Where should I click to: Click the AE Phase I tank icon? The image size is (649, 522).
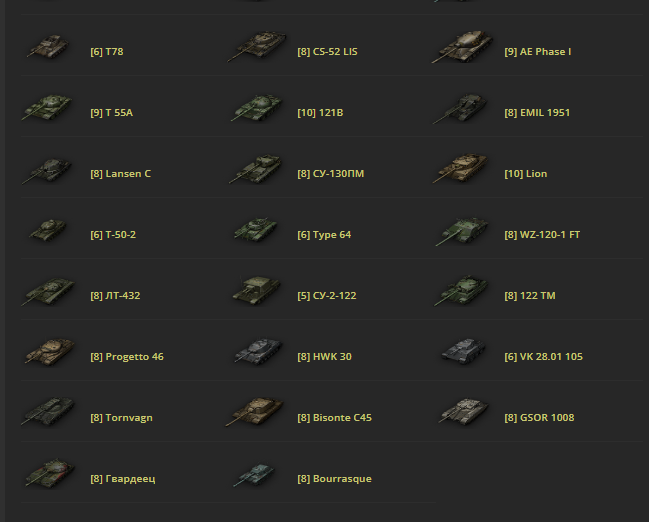pyautogui.click(x=462, y=46)
